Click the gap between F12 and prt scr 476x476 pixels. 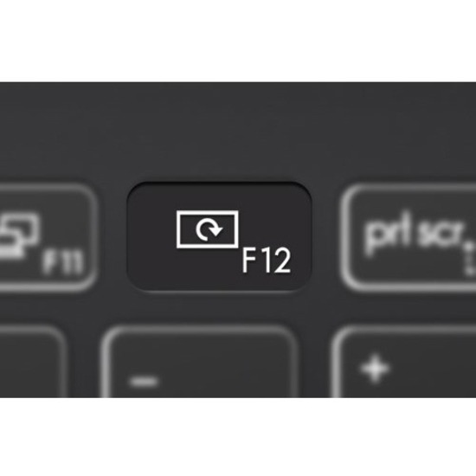(326, 237)
